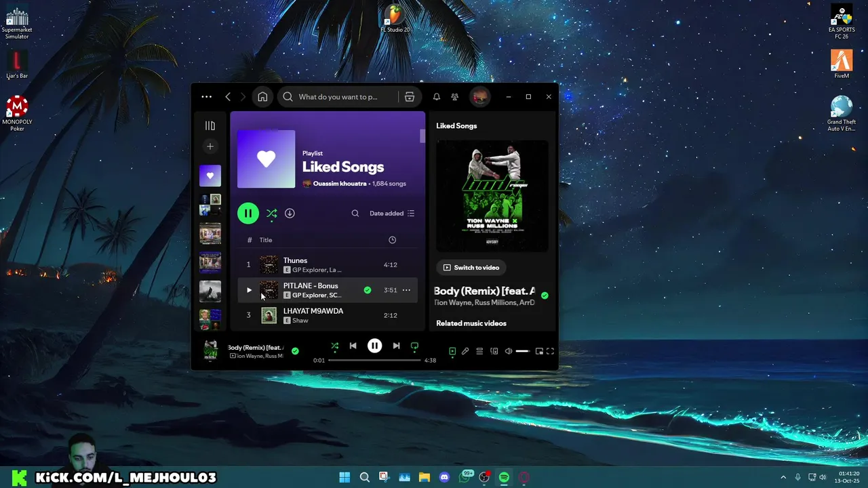Select the track Thunes

point(328,264)
